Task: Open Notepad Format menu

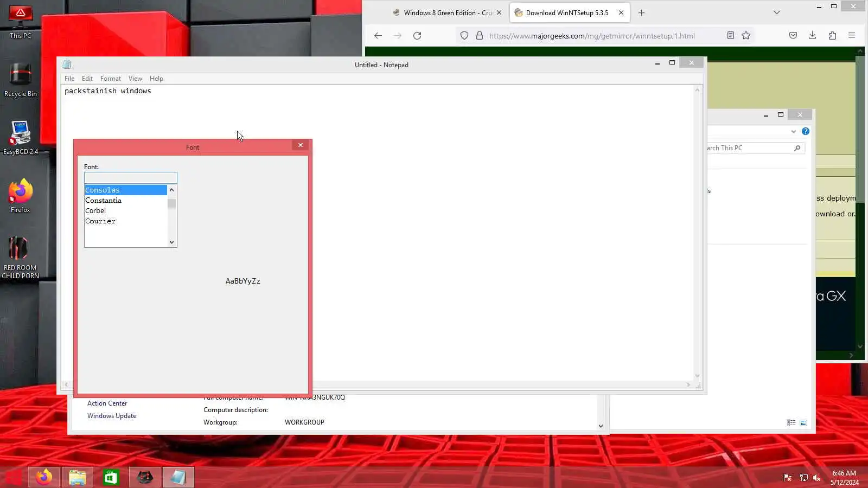Action: point(111,79)
